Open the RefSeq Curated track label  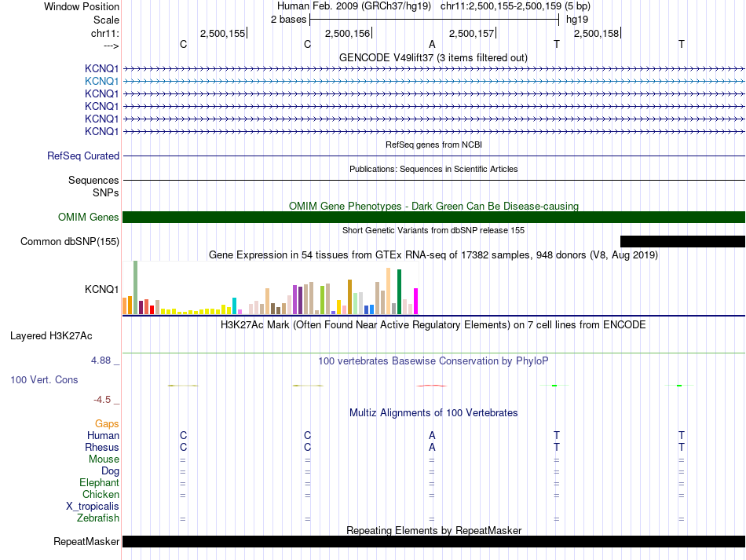point(83,156)
